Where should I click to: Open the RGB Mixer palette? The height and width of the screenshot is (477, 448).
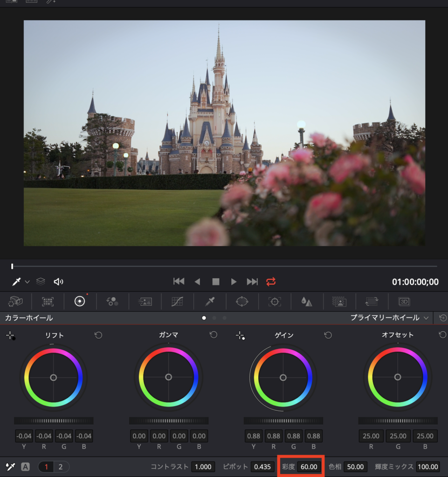click(x=112, y=301)
